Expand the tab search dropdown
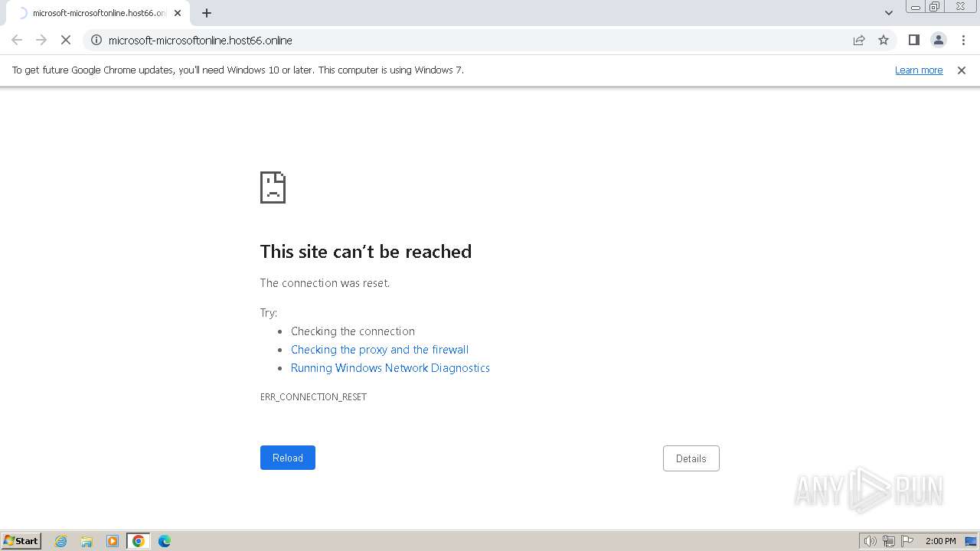 (888, 13)
